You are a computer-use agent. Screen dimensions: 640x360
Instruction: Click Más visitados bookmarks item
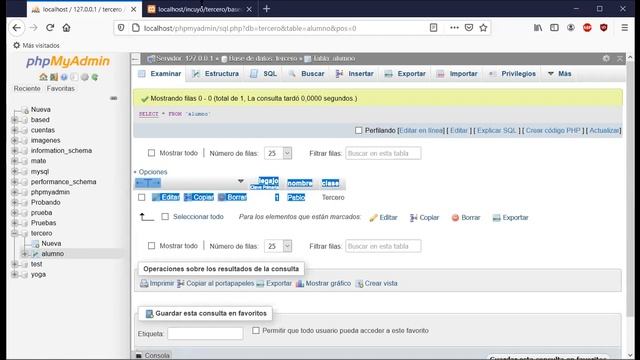[x=37, y=45]
